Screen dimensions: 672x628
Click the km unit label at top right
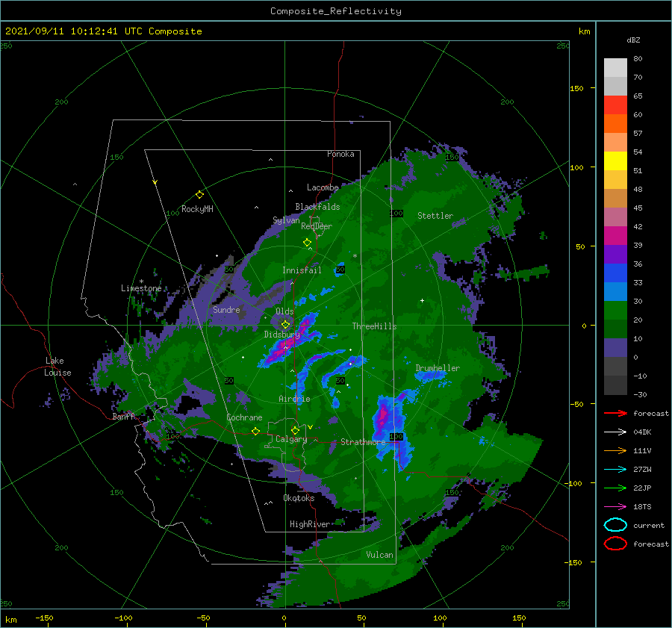[584, 31]
